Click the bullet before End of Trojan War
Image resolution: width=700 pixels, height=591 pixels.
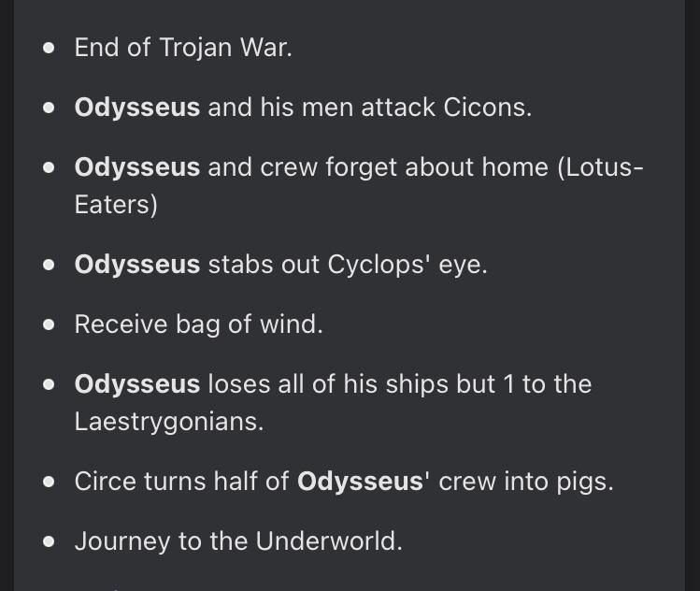tap(50, 49)
